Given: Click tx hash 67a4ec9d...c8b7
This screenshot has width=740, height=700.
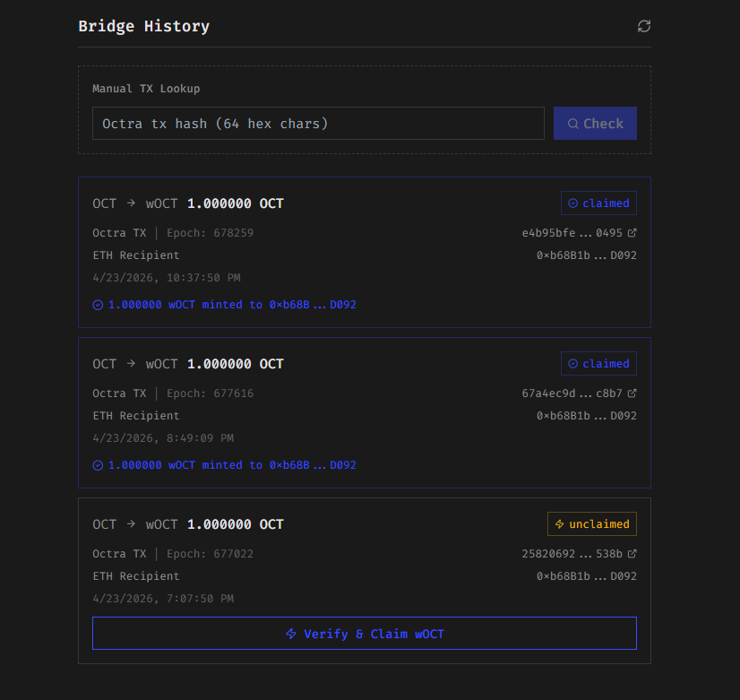Looking at the screenshot, I should click(x=572, y=393).
